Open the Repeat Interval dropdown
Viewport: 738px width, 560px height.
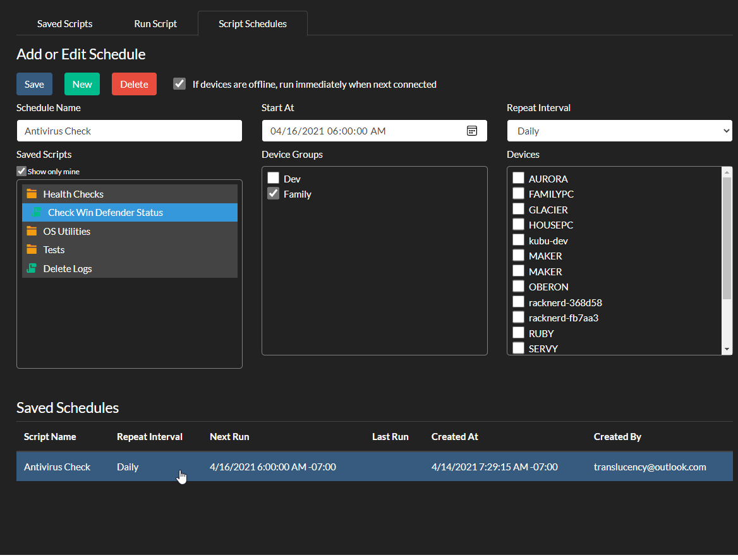click(619, 131)
